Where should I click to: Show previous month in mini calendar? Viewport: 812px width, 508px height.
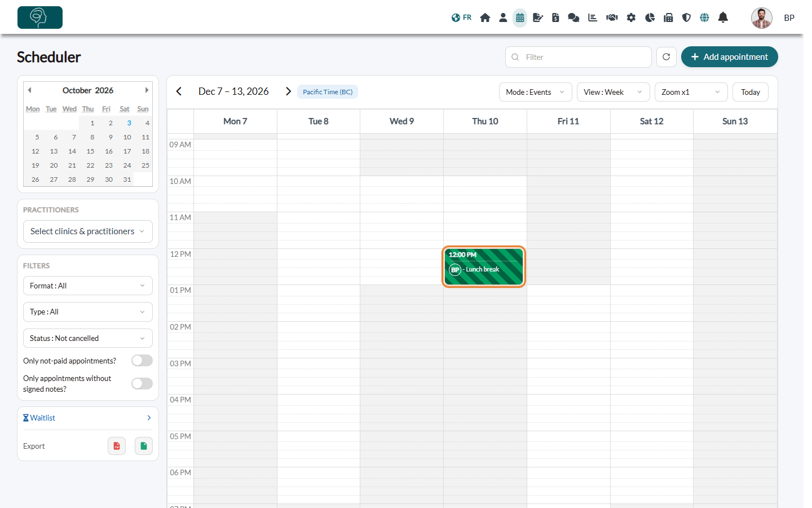pos(29,90)
